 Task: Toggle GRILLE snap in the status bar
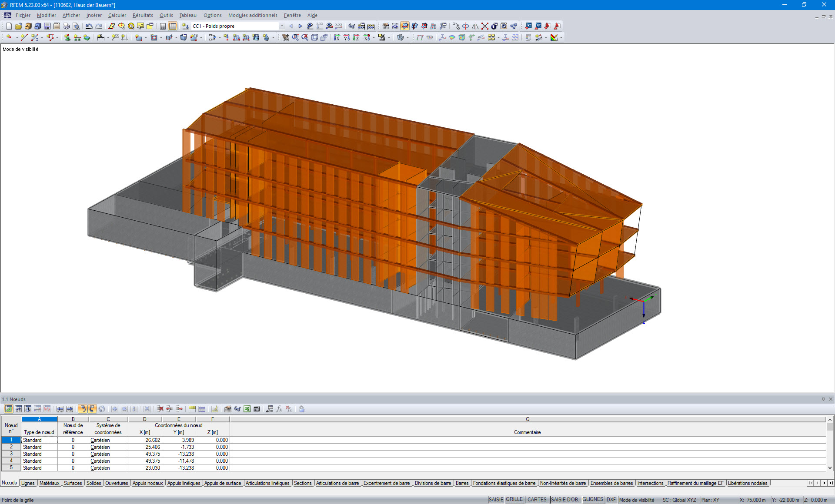[514, 499]
